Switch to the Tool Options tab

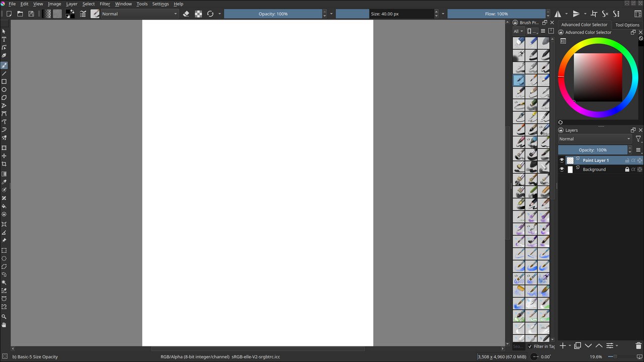point(627,25)
